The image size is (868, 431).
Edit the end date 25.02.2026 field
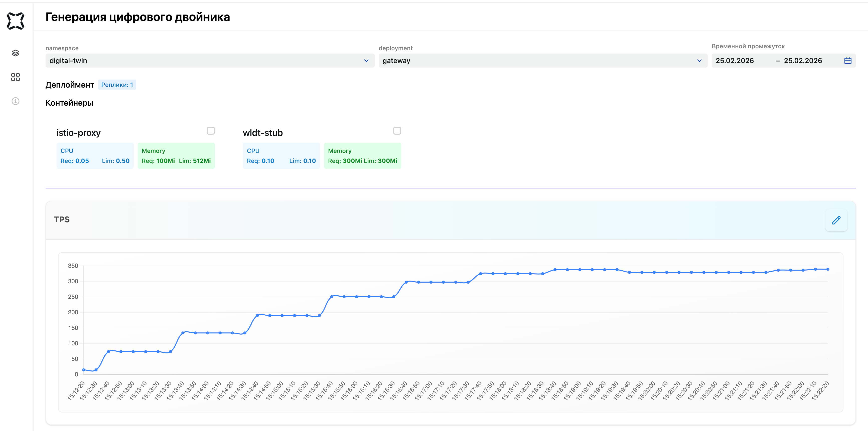coord(803,61)
